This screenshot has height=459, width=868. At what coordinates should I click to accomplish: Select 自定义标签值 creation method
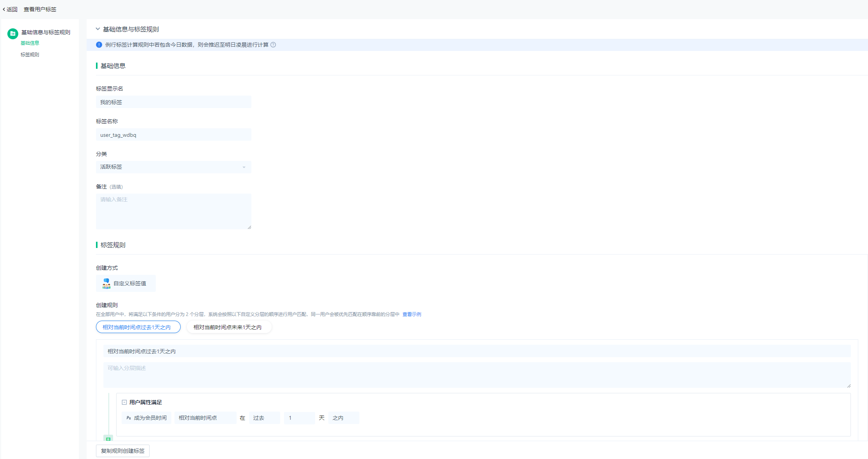pos(126,283)
